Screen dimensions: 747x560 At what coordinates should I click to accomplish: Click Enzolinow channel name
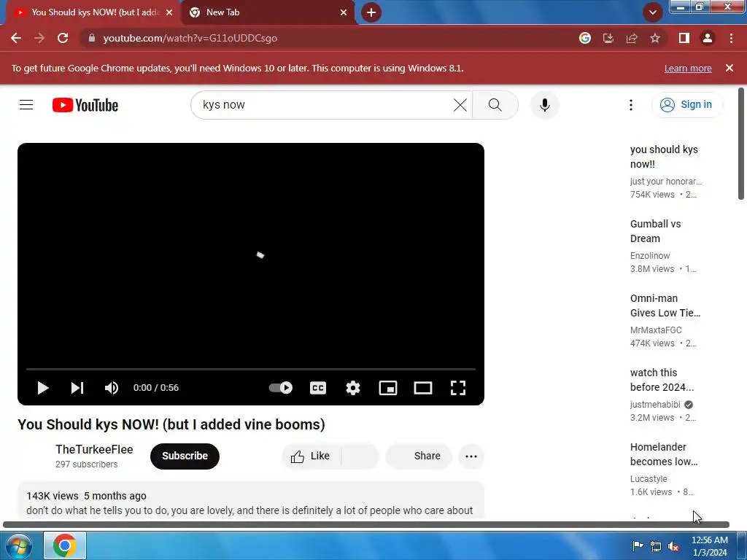tap(650, 256)
